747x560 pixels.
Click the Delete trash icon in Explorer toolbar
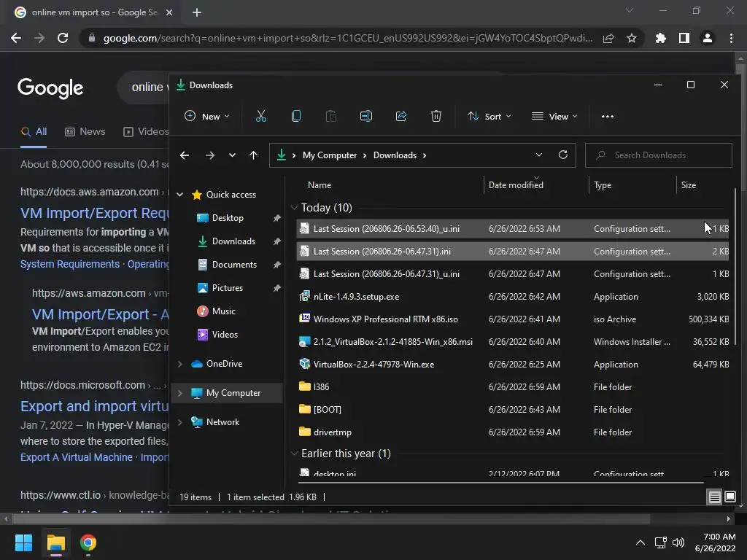(436, 116)
